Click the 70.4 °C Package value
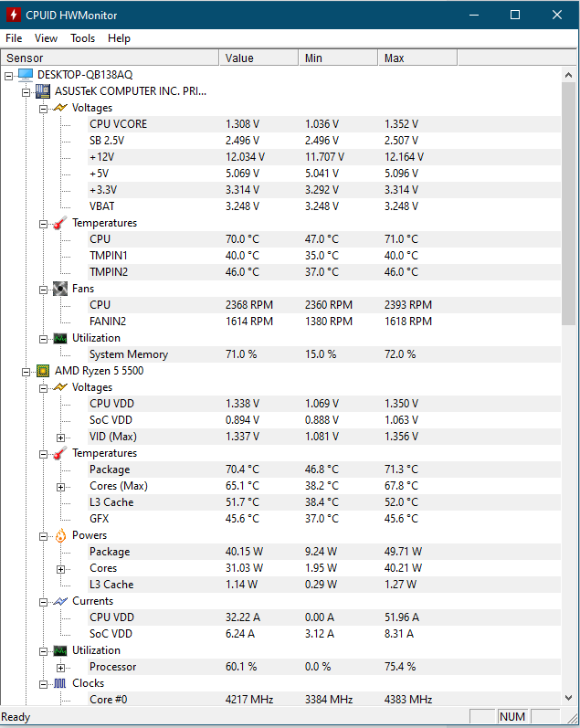 242,470
